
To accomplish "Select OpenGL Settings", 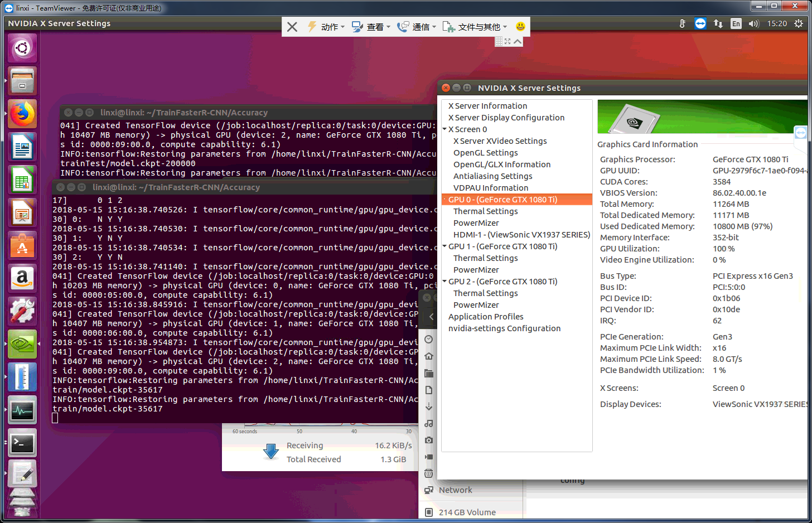I will click(485, 153).
